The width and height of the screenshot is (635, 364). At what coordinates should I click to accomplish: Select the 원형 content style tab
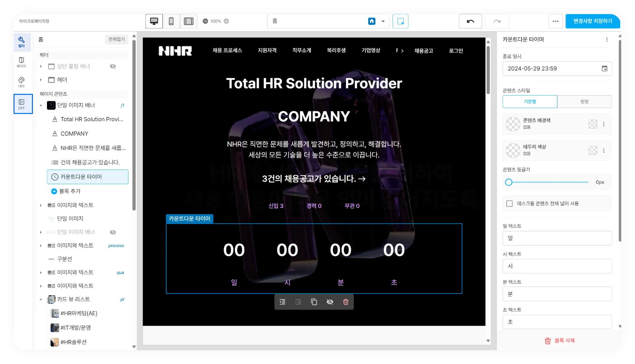584,101
